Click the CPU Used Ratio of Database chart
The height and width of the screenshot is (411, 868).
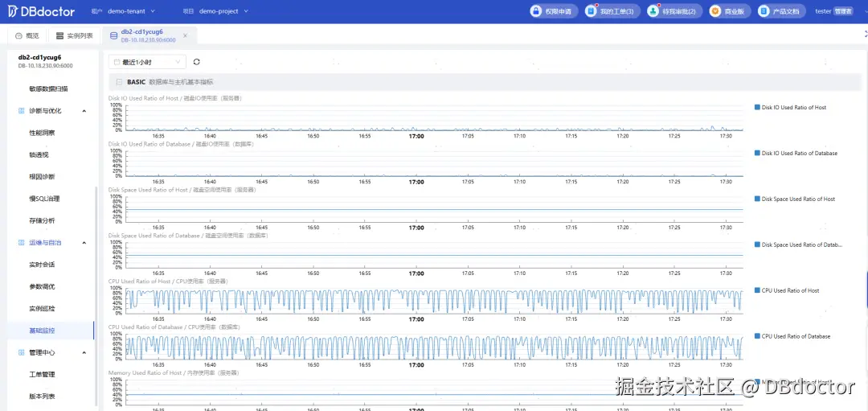coord(435,346)
